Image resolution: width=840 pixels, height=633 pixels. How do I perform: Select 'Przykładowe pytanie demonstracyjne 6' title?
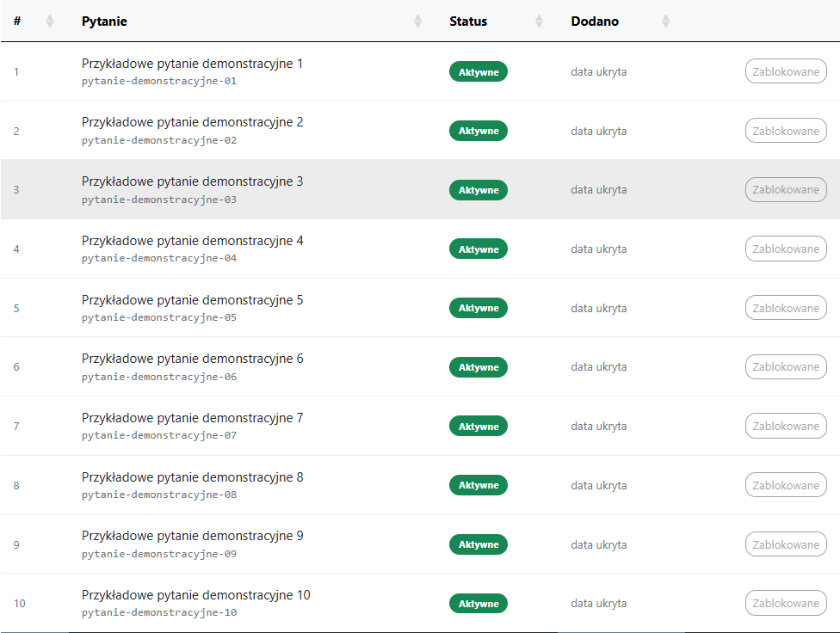pos(192,359)
